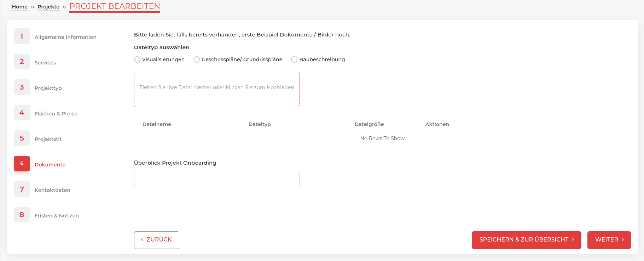Navigate to Projekte breadcrumb link

pos(48,7)
